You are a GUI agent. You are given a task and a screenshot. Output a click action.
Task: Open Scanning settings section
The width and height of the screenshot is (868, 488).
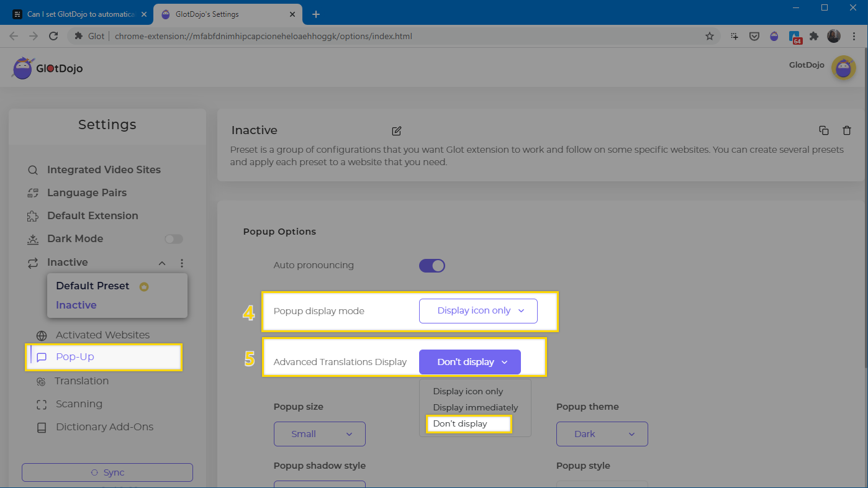[79, 404]
